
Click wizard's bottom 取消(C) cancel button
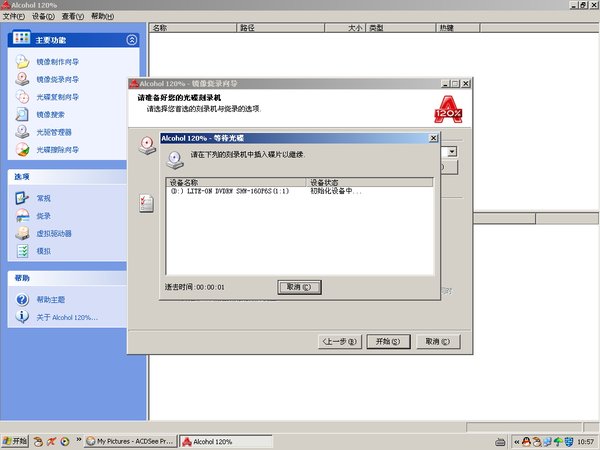(438, 341)
